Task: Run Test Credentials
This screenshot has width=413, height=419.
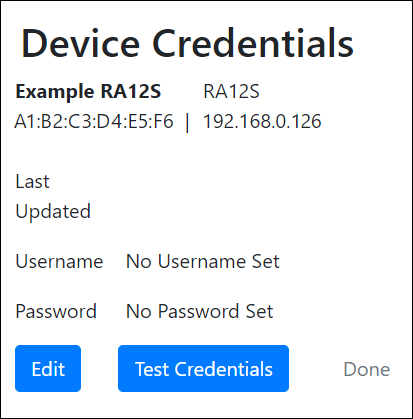Action: pyautogui.click(x=203, y=368)
